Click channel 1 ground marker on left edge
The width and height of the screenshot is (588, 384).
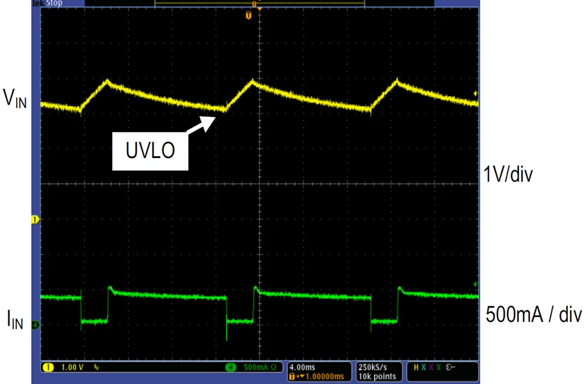pos(35,220)
